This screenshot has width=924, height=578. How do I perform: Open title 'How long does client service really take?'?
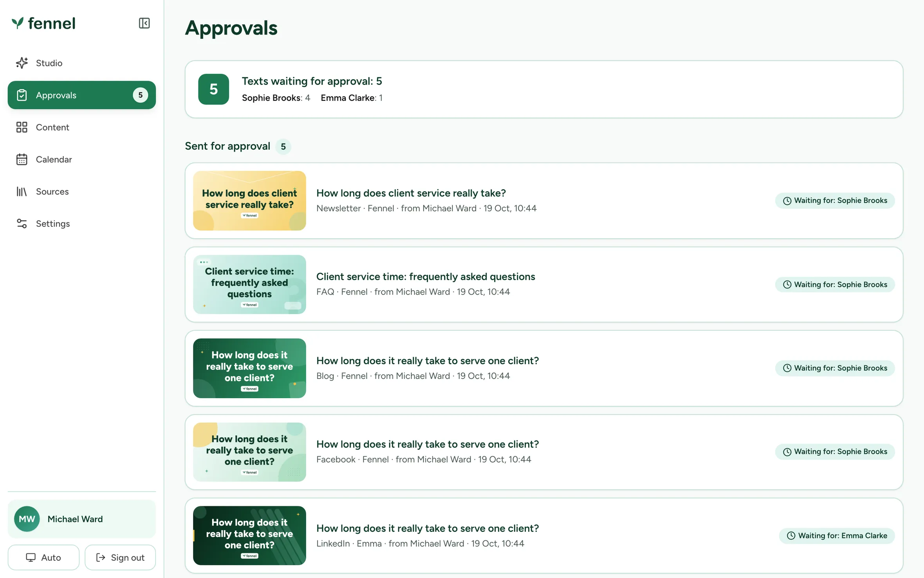411,193
